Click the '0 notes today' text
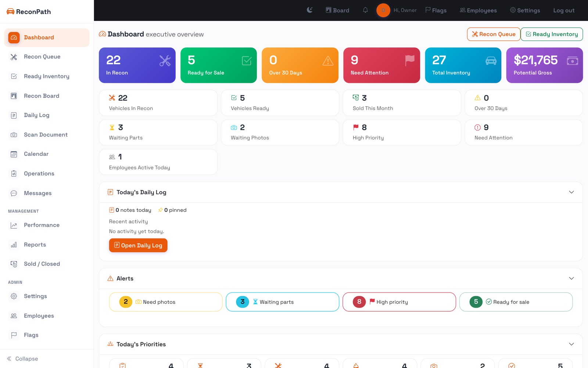Image resolution: width=588 pixels, height=368 pixels. (x=133, y=210)
